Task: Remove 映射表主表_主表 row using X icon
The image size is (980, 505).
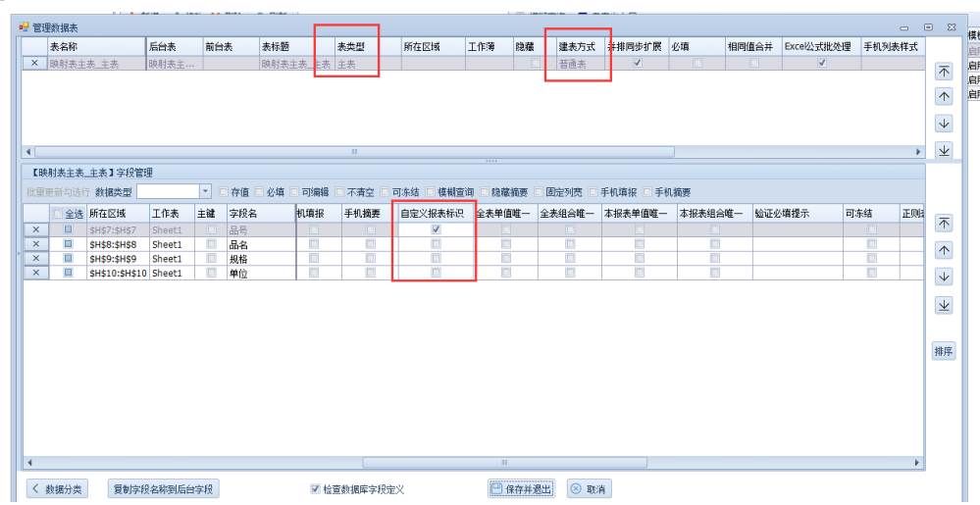Action: (35, 63)
